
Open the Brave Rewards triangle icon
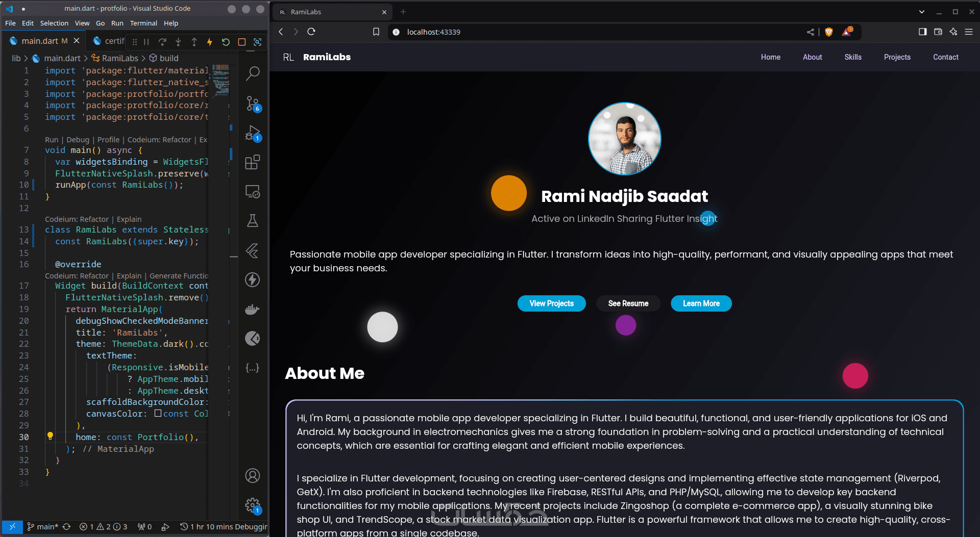click(x=847, y=32)
